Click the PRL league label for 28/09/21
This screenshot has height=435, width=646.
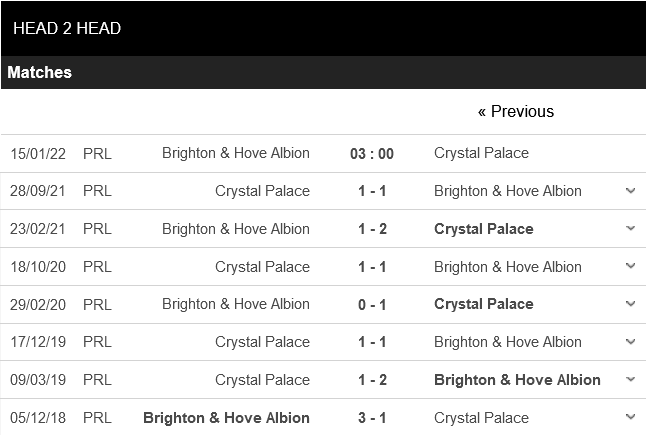click(x=97, y=191)
